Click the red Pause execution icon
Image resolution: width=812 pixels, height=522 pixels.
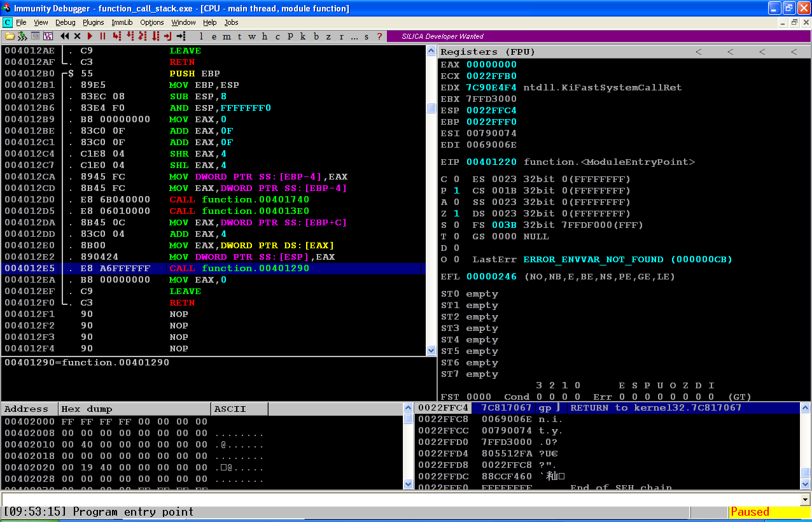pyautogui.click(x=102, y=36)
